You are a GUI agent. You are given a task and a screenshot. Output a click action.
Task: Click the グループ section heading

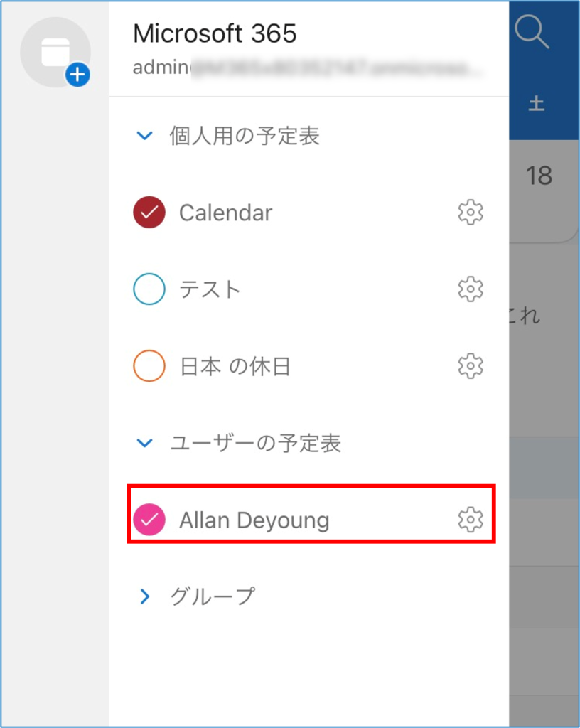pyautogui.click(x=213, y=596)
